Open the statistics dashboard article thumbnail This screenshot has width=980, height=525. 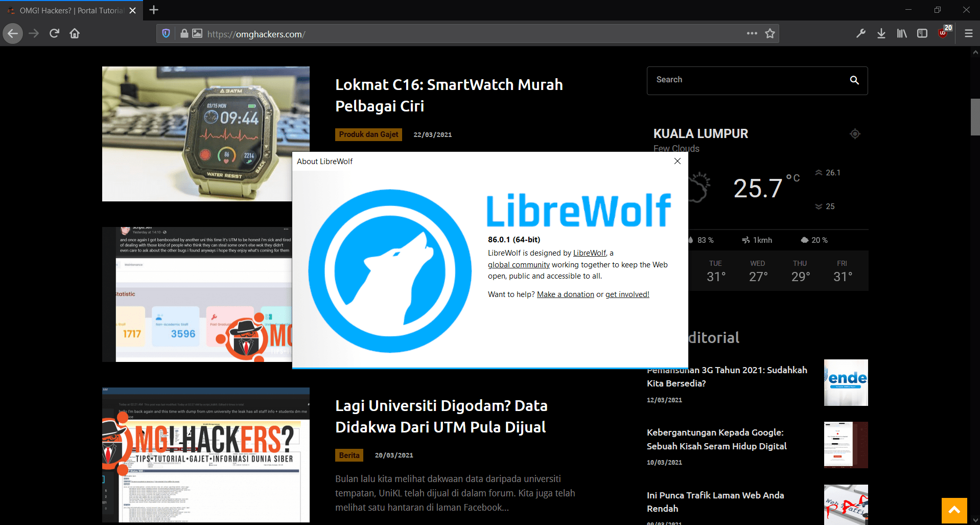[x=197, y=294]
